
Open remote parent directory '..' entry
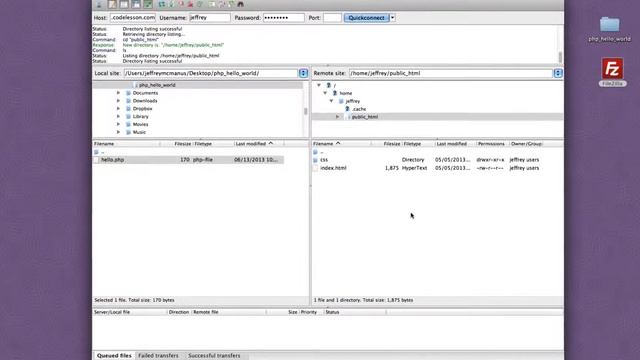click(x=322, y=152)
